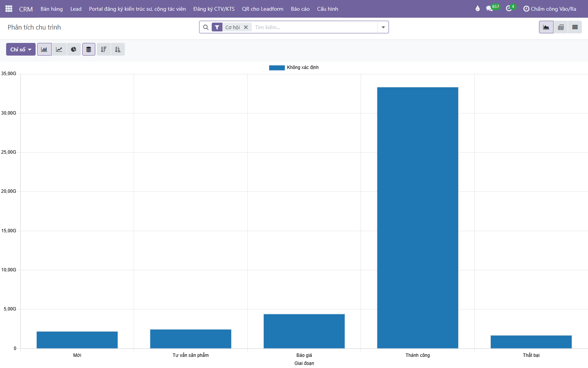588x368 pixels.
Task: Click the Báo giá bar
Action: [x=304, y=331]
